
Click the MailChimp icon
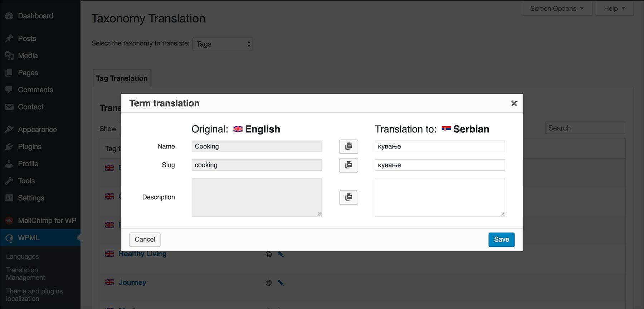click(x=9, y=221)
